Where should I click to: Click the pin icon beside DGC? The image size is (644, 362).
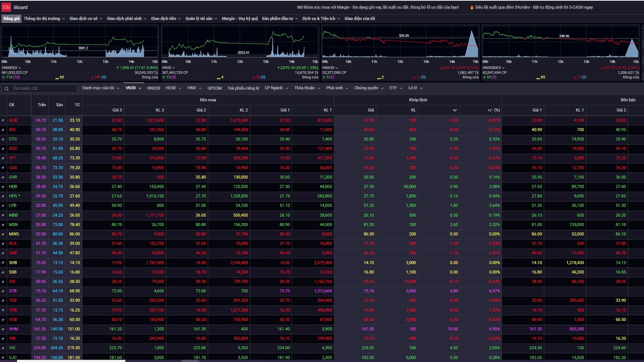click(x=3, y=149)
